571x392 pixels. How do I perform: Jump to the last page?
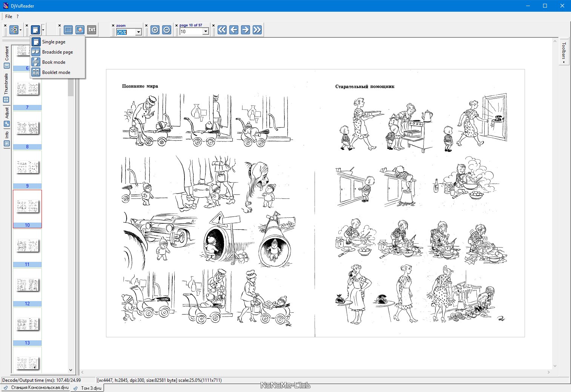coord(257,30)
